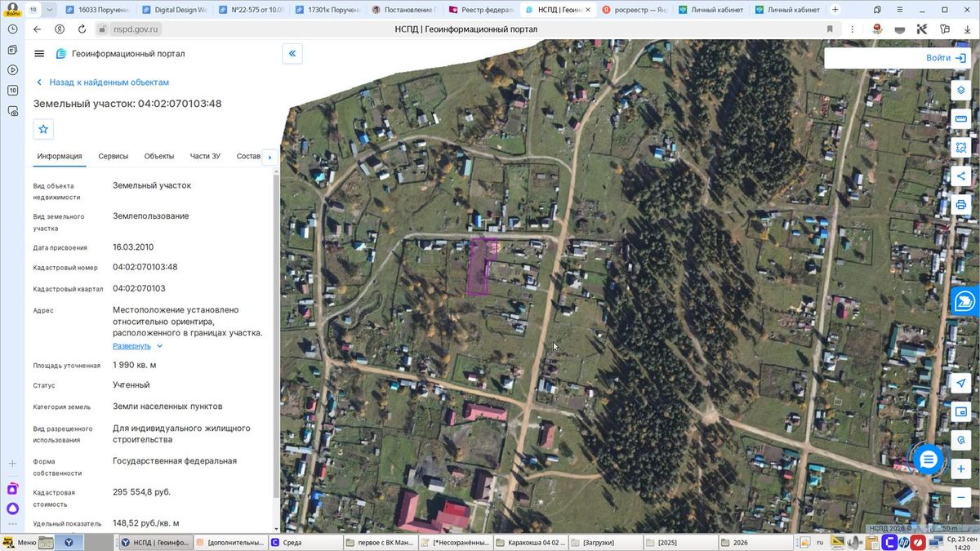Open the tab group dropdown
Viewport: 980px width, 551px height.
pyautogui.click(x=51, y=10)
